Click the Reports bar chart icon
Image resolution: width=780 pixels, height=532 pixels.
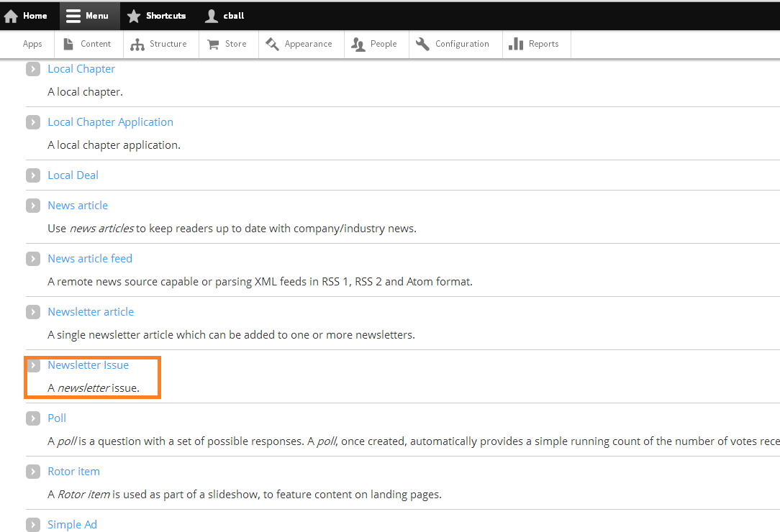coord(516,44)
